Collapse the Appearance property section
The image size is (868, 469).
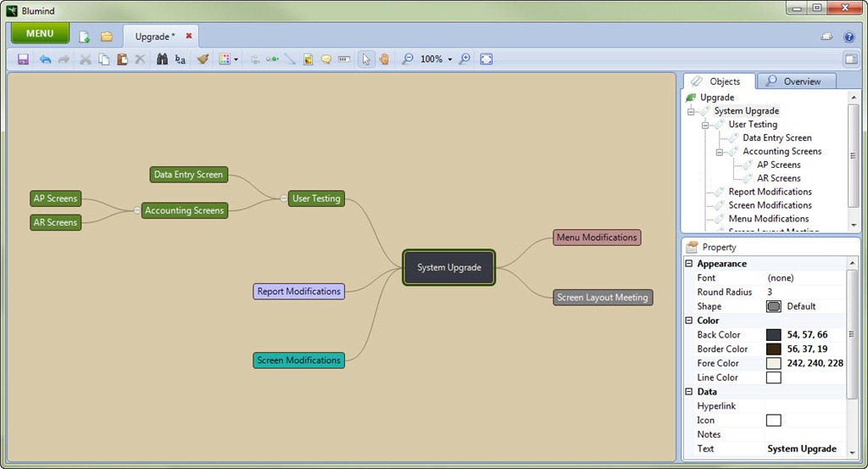[689, 264]
